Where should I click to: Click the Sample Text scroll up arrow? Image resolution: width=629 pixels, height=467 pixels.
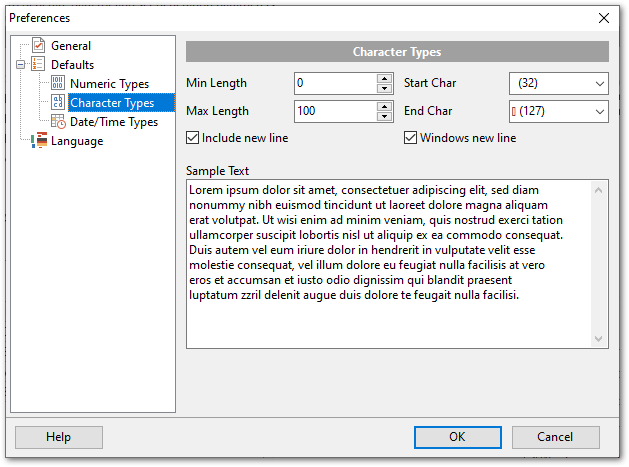click(x=598, y=190)
